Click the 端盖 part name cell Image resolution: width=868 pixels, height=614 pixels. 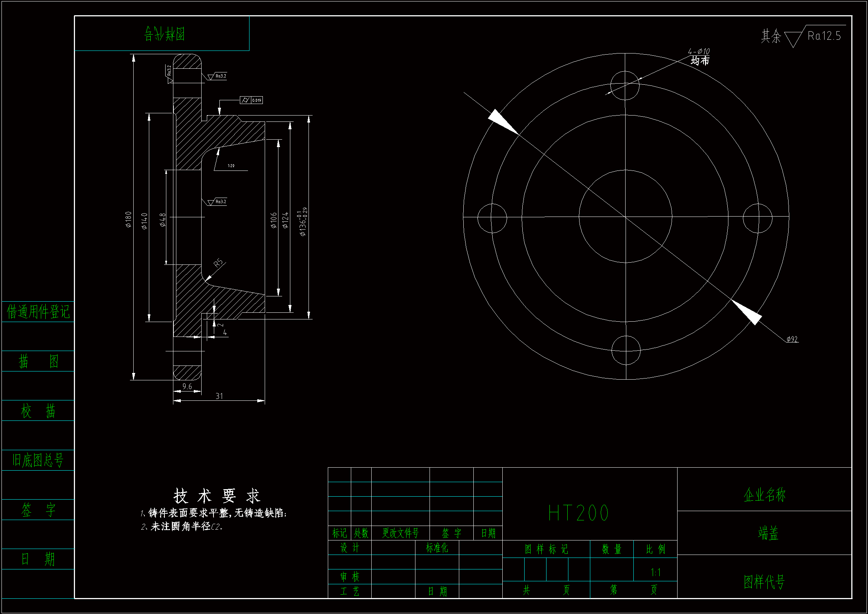(768, 533)
